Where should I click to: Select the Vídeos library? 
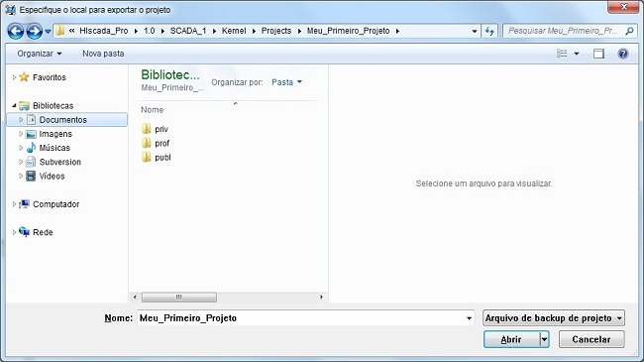(52, 177)
